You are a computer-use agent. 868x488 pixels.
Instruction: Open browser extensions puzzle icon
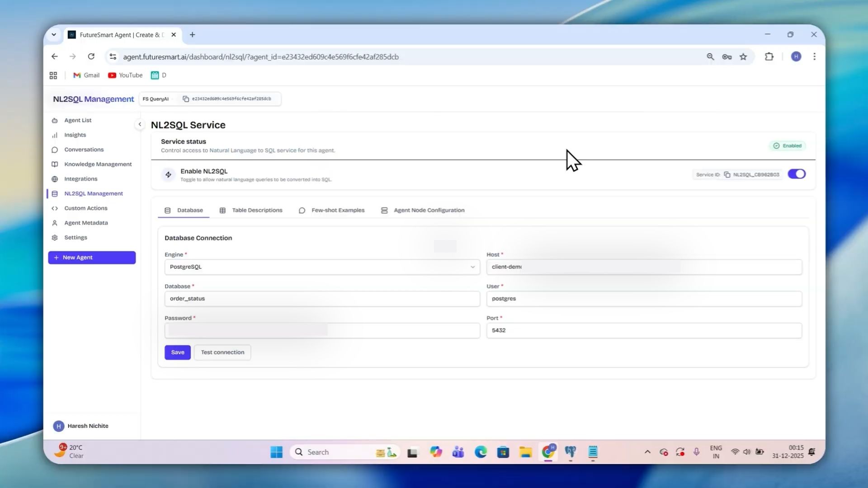(x=769, y=56)
